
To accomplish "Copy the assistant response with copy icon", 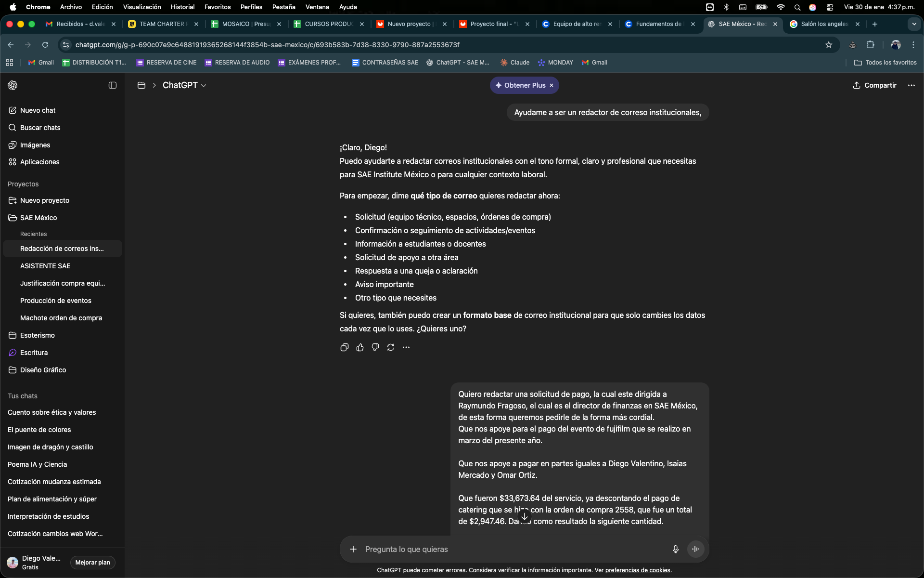I will point(344,347).
